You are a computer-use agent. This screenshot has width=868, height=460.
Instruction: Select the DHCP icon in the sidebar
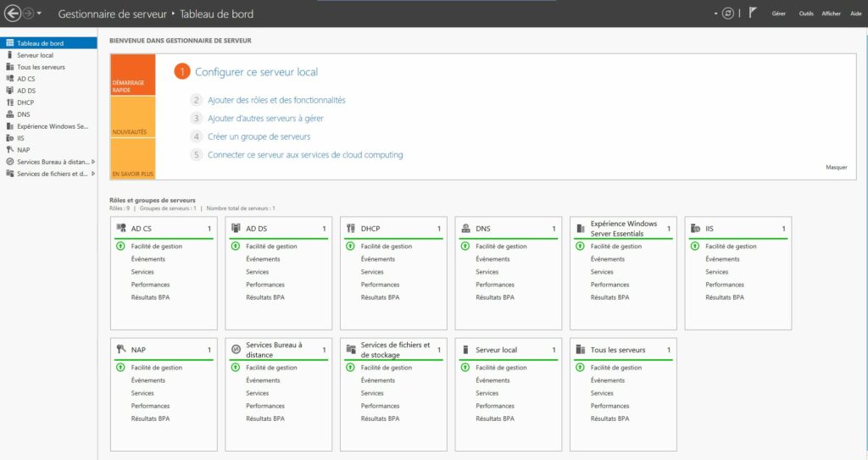point(9,103)
